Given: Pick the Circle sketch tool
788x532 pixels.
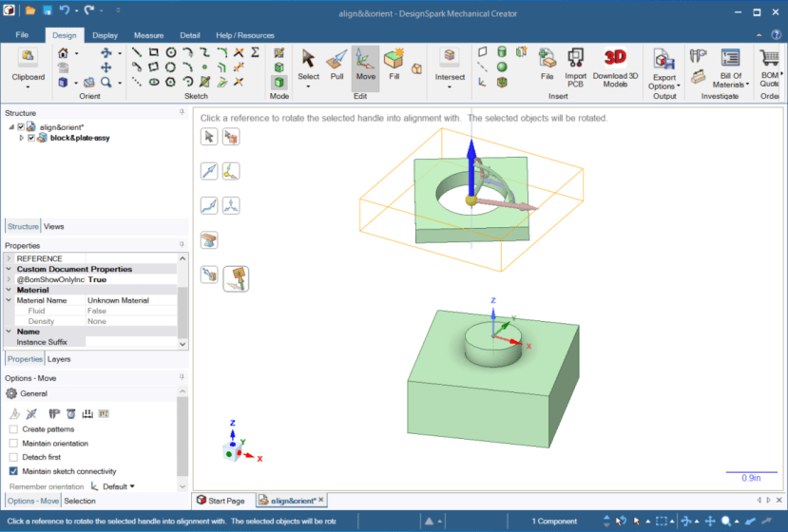Looking at the screenshot, I should click(x=171, y=52).
